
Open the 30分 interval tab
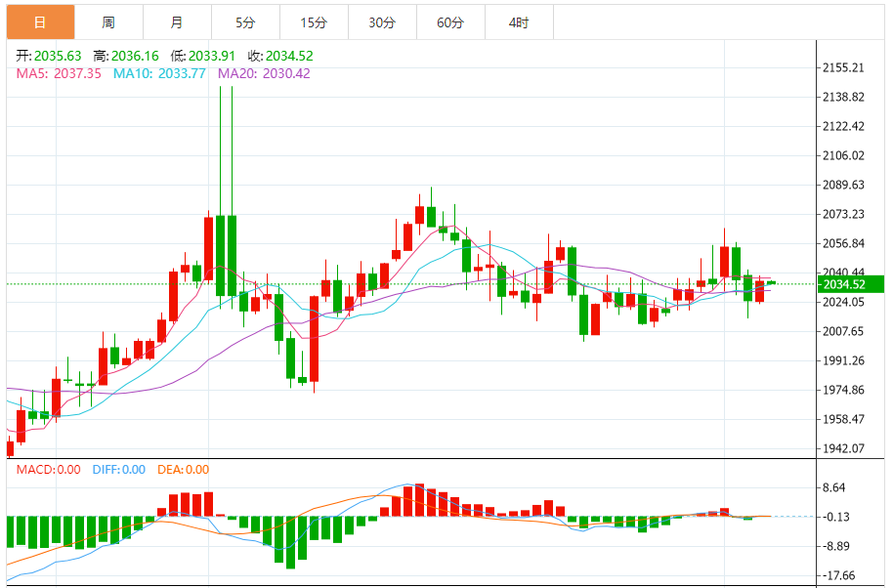382,22
